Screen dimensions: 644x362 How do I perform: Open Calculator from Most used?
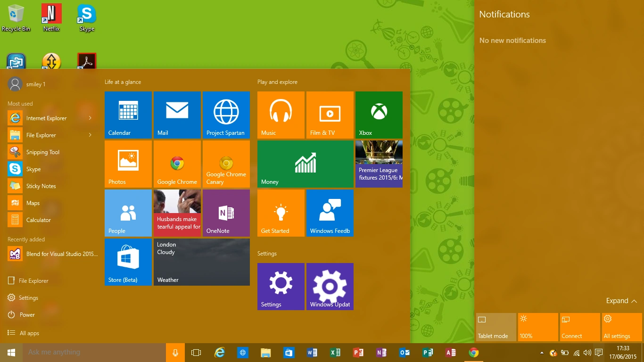pyautogui.click(x=52, y=220)
